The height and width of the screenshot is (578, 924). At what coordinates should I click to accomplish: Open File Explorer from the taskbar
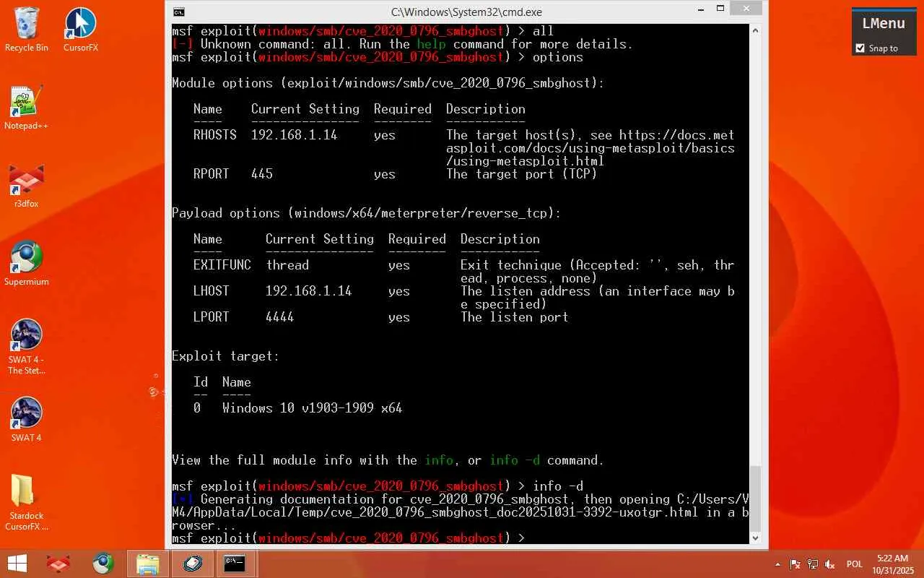pyautogui.click(x=148, y=564)
